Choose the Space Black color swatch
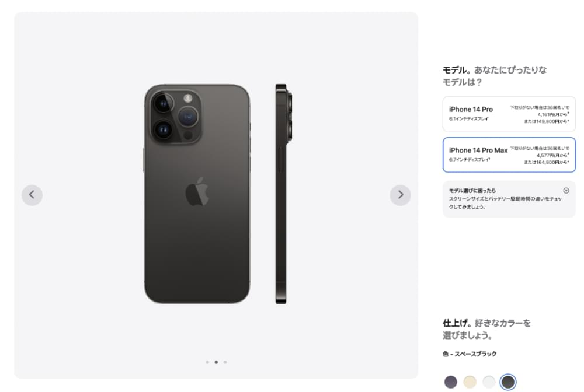The image size is (584, 392). (x=507, y=383)
